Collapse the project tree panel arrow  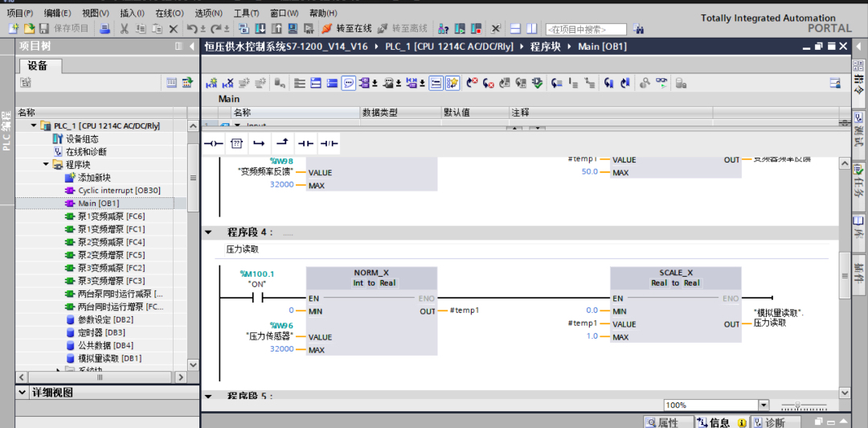[x=191, y=47]
